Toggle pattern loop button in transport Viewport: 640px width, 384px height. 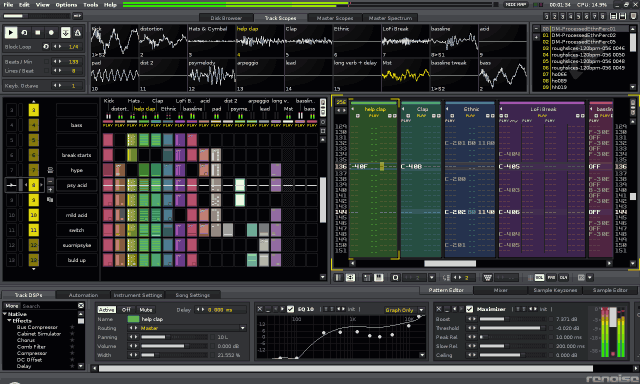point(24,33)
